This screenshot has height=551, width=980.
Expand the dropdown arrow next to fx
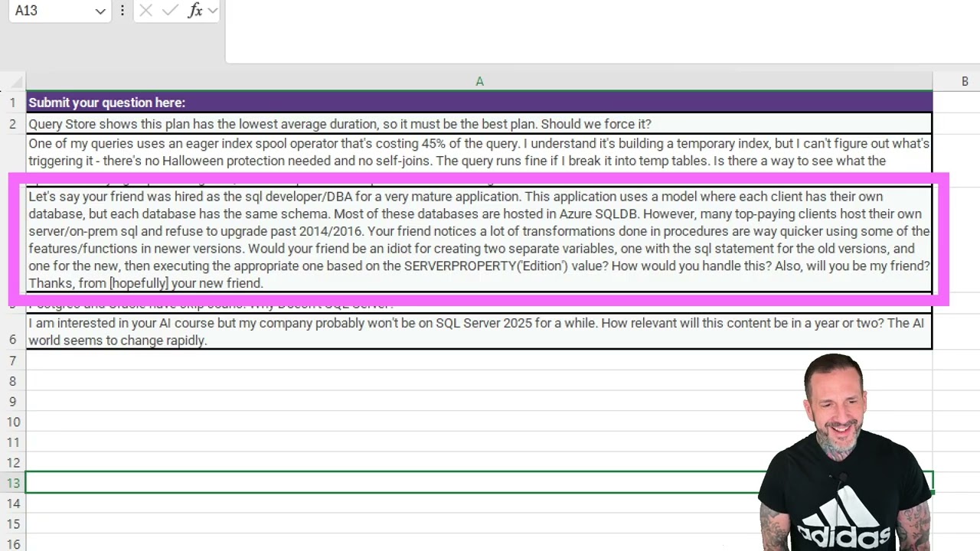point(213,11)
